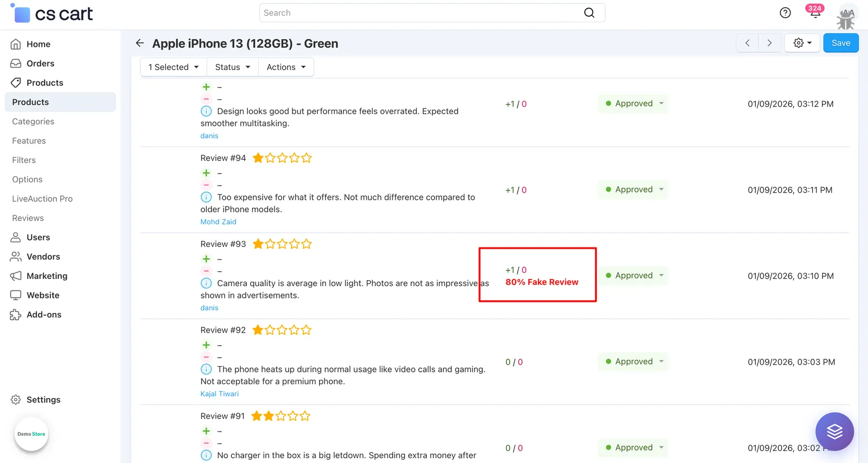This screenshot has width=868, height=463.
Task: Go back using the left arrow
Action: point(140,43)
